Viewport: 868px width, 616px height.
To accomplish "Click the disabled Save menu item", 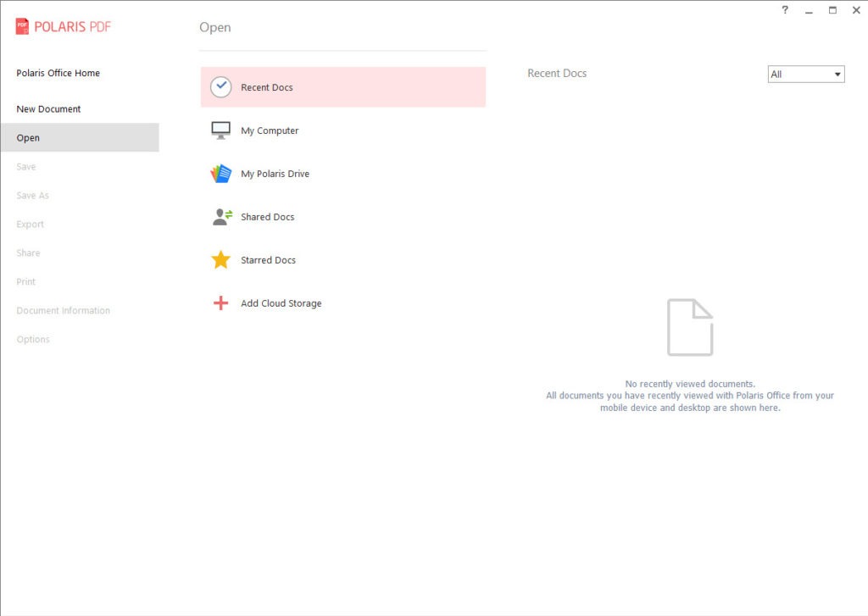I will 26,167.
